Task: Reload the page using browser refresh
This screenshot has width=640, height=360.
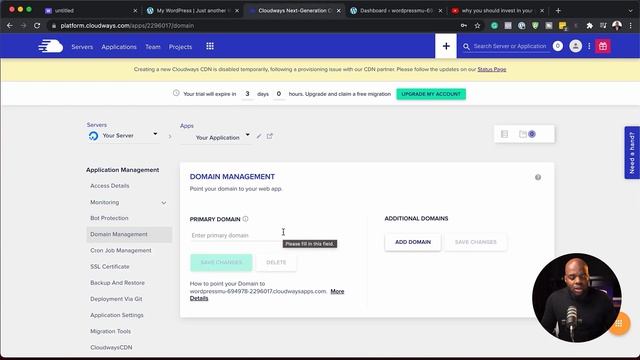Action: 37,25
